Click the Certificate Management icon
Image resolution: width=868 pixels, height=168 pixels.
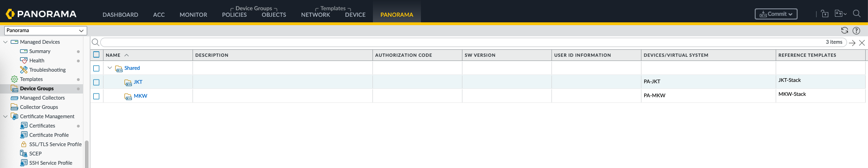click(x=14, y=116)
